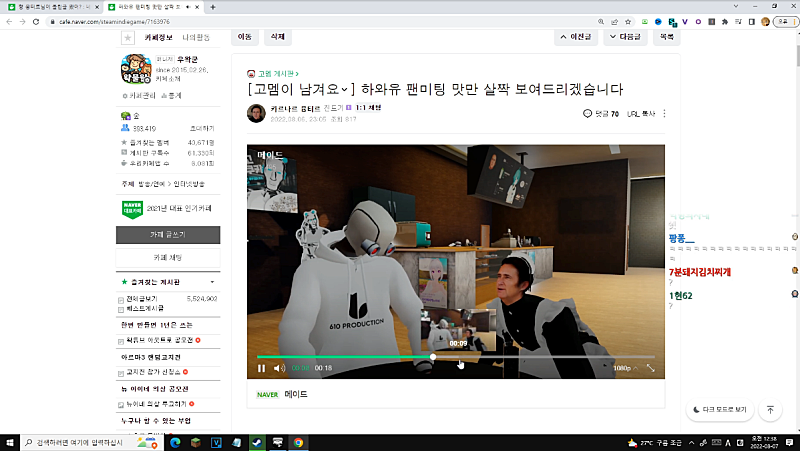Go to next post (다음글)
This screenshot has height=451, width=800.
pyautogui.click(x=623, y=37)
